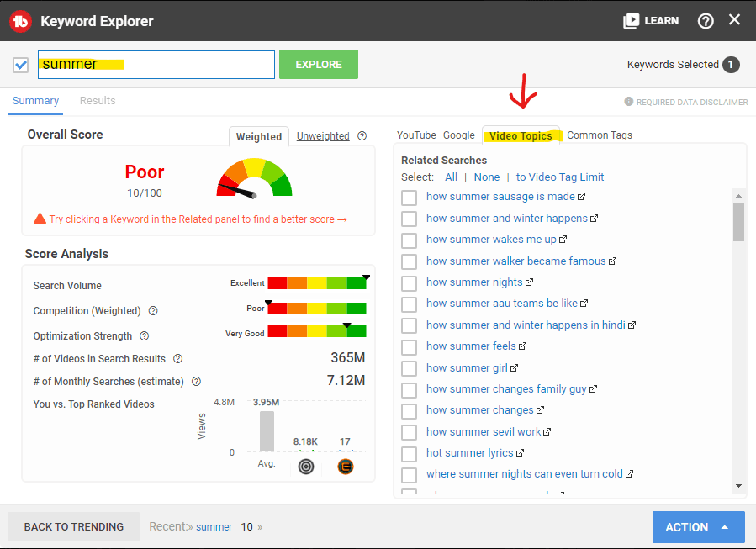
Task: Open external link for how summer walker became famous
Action: coord(612,261)
